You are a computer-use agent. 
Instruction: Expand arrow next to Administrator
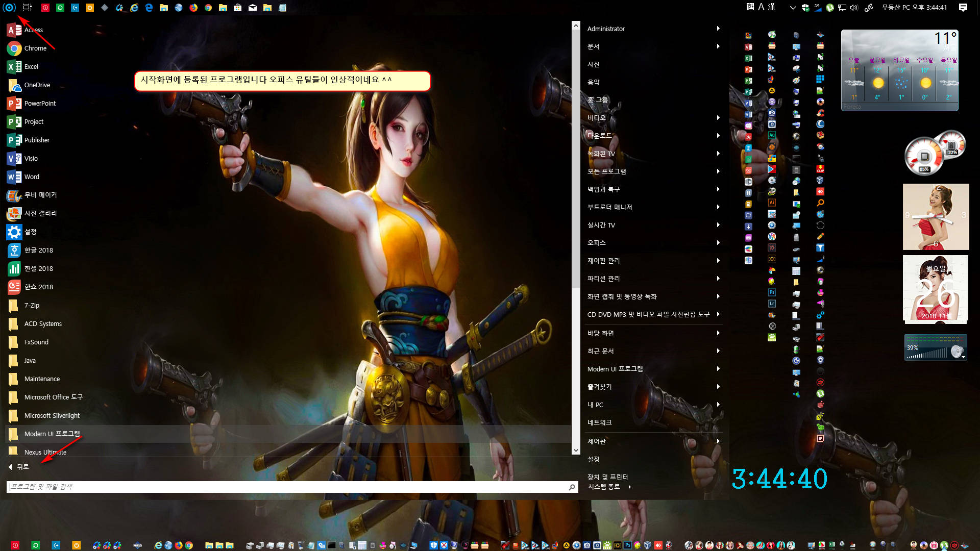coord(718,29)
